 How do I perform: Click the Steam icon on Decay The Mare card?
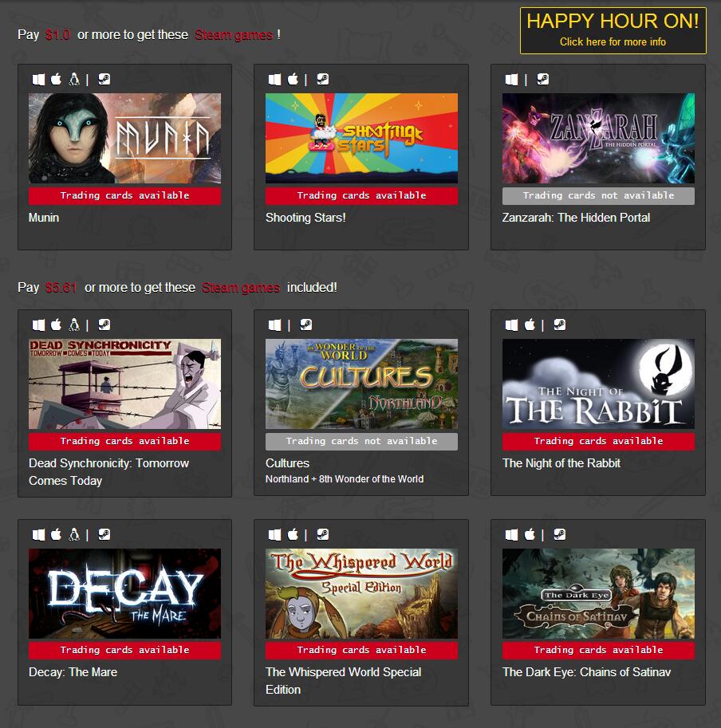pos(104,534)
